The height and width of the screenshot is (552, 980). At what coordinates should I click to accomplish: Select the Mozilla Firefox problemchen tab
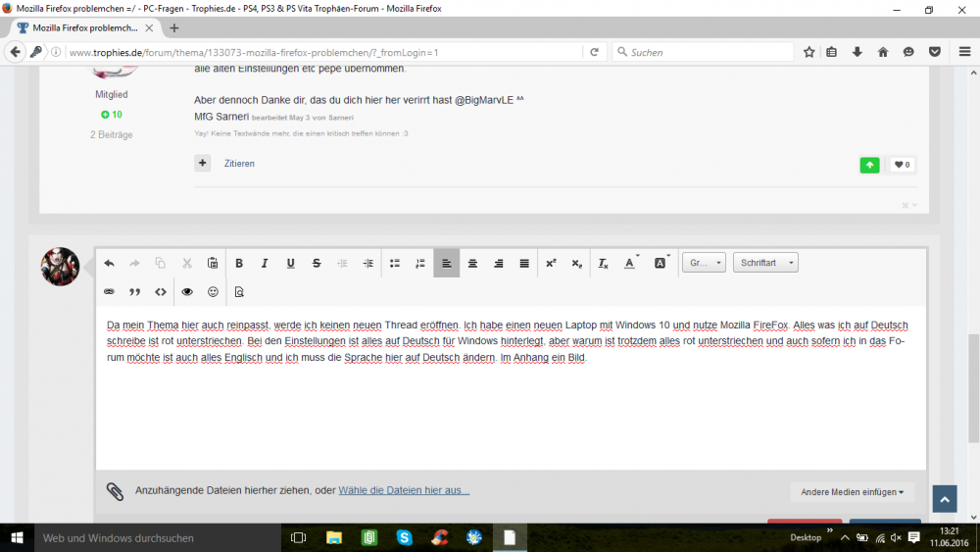click(86, 27)
